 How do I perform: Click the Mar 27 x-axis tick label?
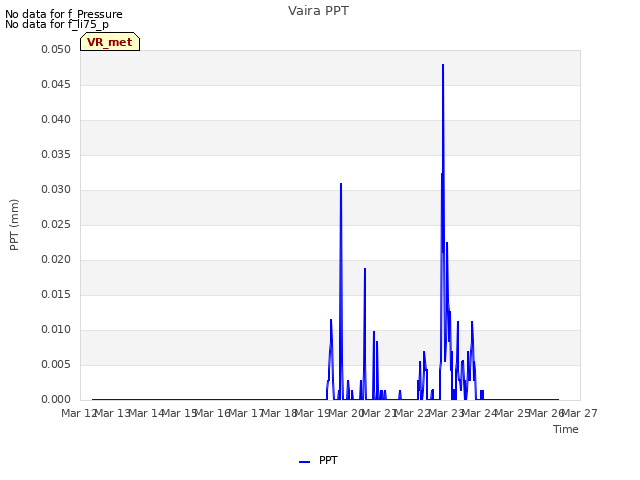coord(580,414)
